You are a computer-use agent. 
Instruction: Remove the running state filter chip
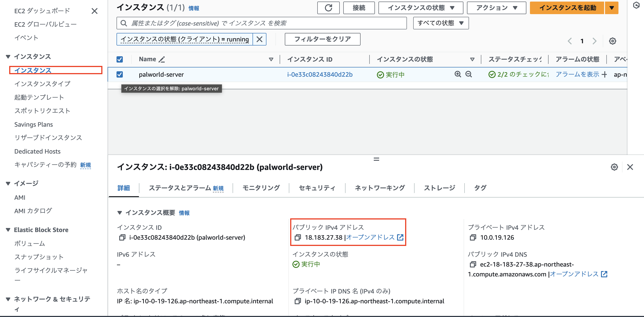click(259, 39)
